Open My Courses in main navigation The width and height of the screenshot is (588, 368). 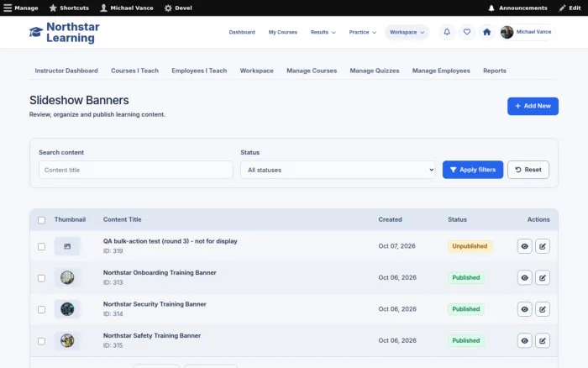pyautogui.click(x=283, y=32)
